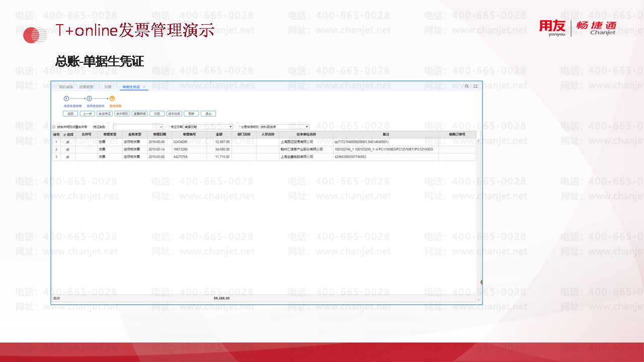Click the amount 34,680.00
The width and height of the screenshot is (644, 362).
click(x=222, y=149)
